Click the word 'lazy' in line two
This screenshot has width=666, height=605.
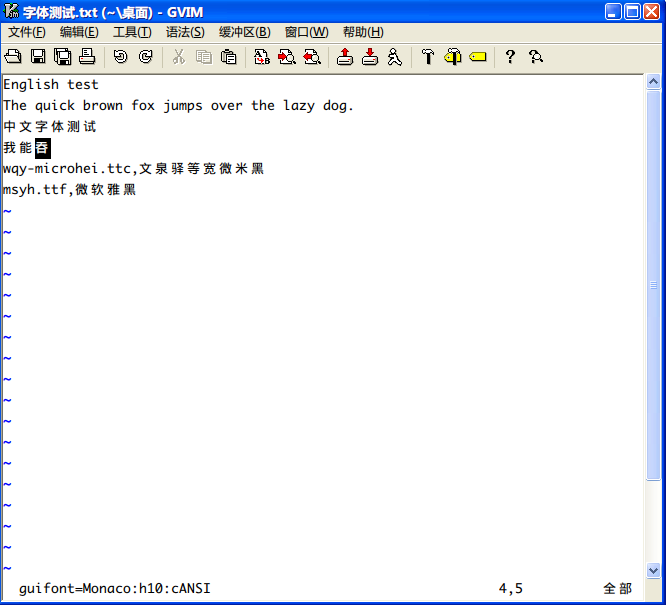299,106
